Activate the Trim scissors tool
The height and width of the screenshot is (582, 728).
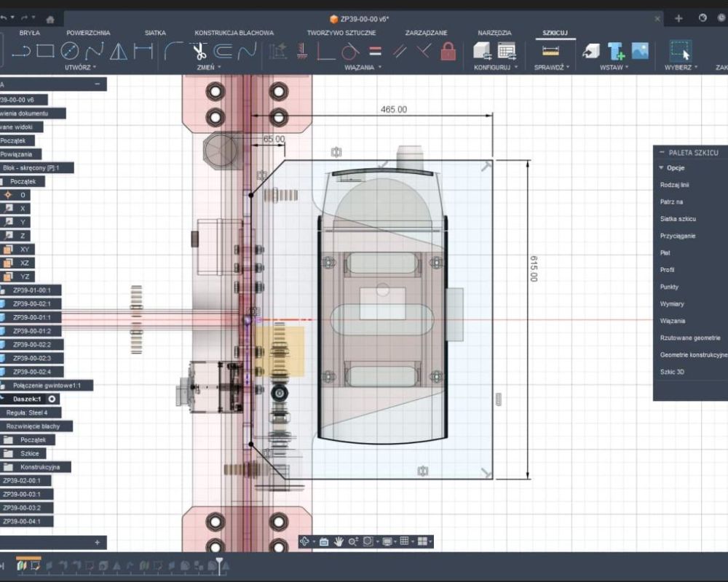point(199,51)
